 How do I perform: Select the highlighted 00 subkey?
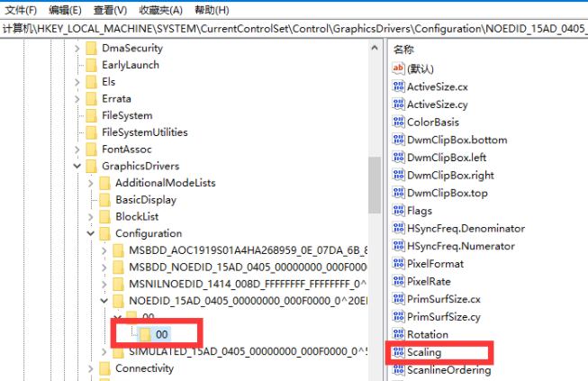coord(161,334)
